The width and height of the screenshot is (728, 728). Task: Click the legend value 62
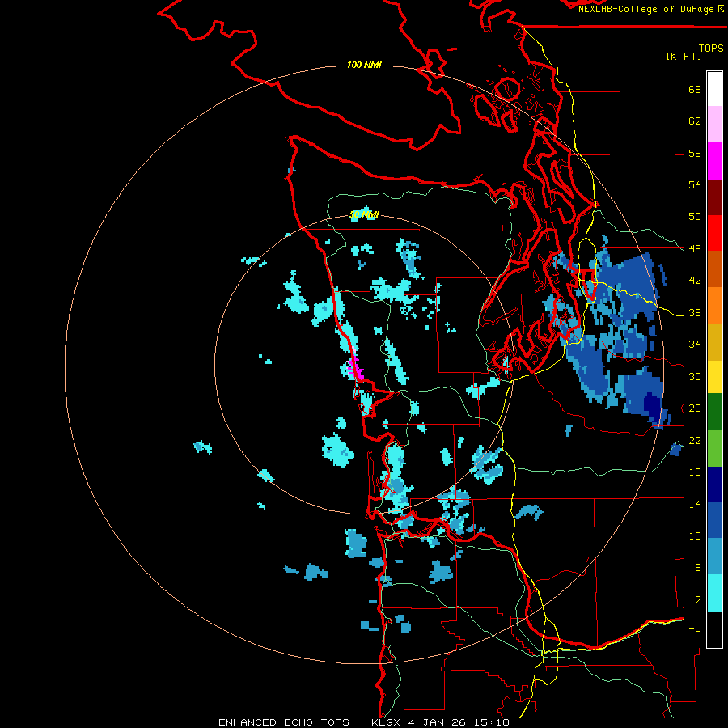(x=695, y=121)
